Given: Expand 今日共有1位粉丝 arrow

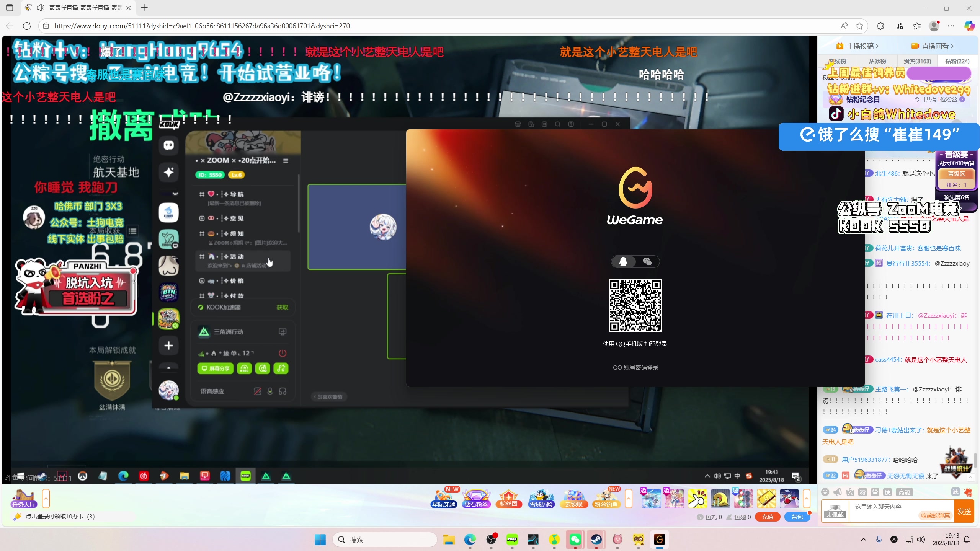Looking at the screenshot, I should pos(962,99).
